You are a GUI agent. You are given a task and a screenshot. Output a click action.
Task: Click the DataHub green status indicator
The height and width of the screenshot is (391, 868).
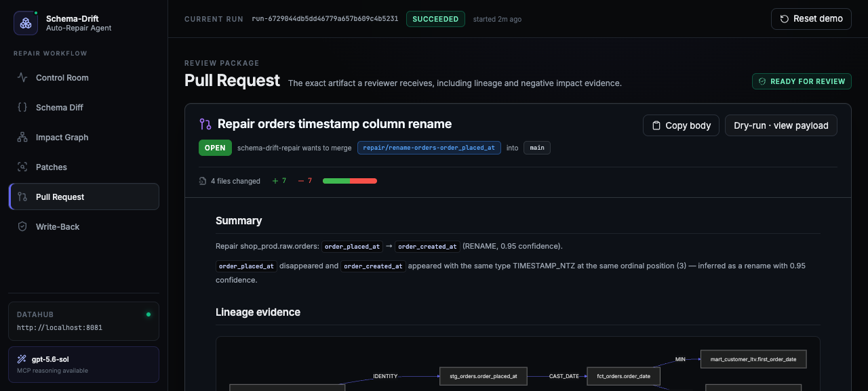149,314
